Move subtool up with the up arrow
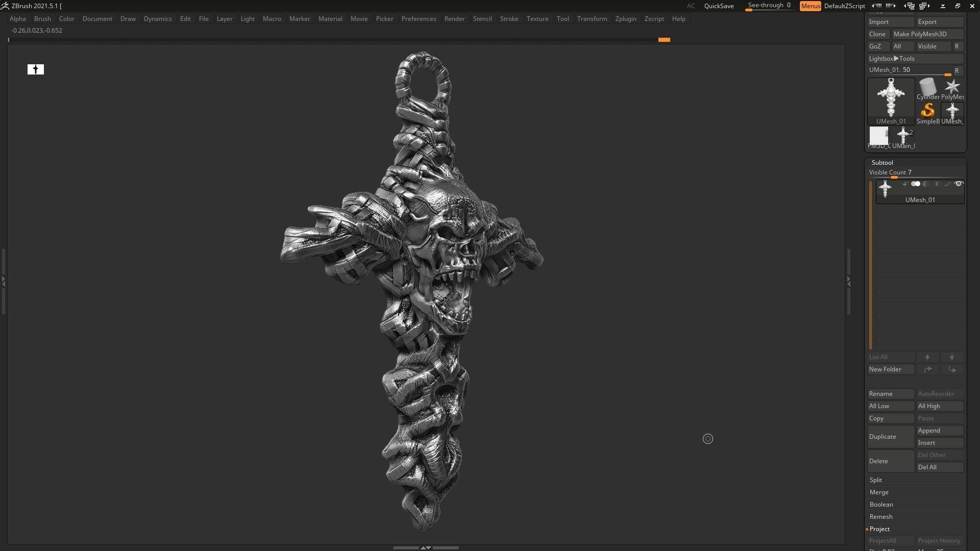The height and width of the screenshot is (551, 980). pos(927,357)
